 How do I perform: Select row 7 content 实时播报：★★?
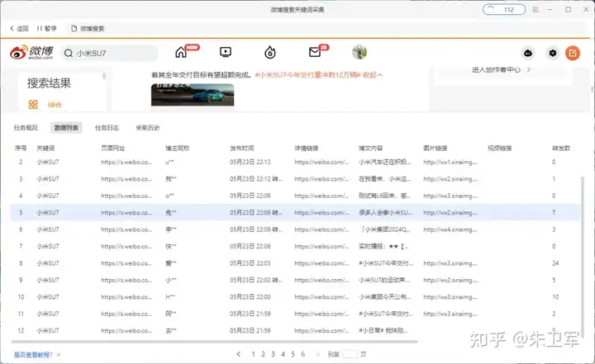(383, 246)
